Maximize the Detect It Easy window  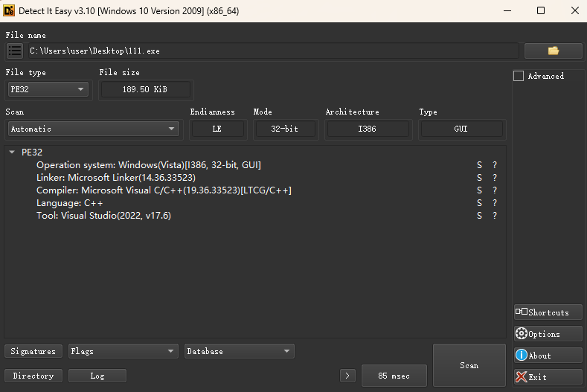tap(541, 10)
